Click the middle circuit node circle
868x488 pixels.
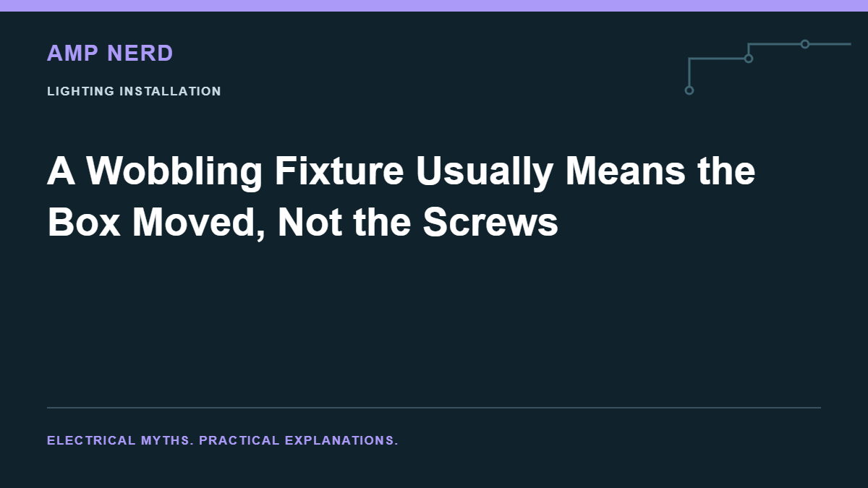[x=749, y=59]
